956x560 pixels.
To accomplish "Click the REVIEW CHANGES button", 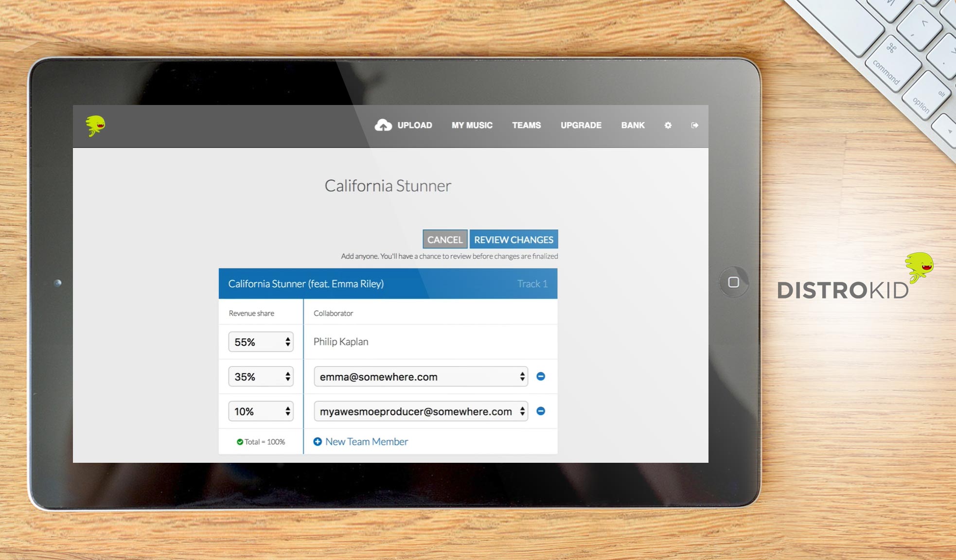I will [x=513, y=240].
